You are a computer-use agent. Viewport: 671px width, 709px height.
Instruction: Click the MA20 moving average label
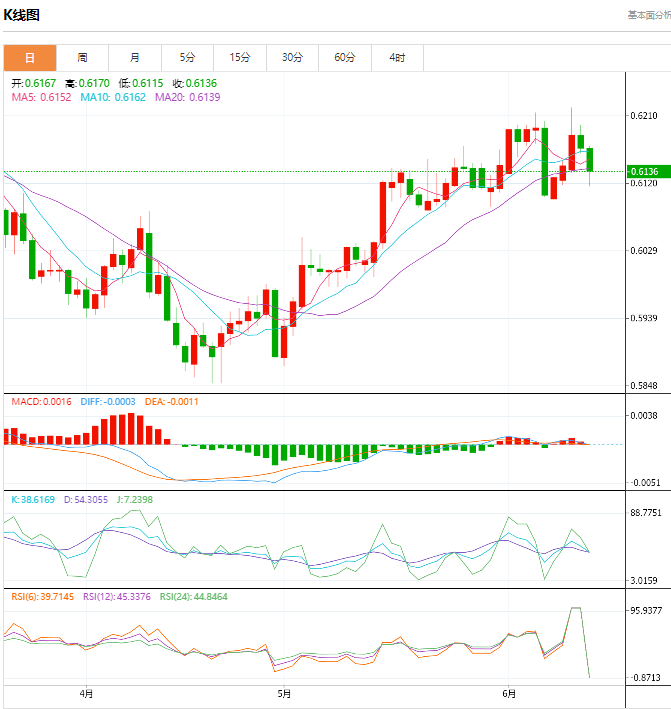(x=187, y=98)
